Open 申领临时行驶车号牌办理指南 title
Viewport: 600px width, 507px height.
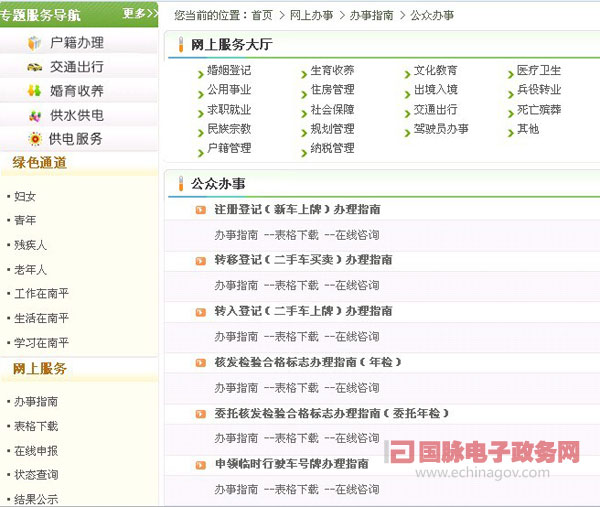(291, 464)
